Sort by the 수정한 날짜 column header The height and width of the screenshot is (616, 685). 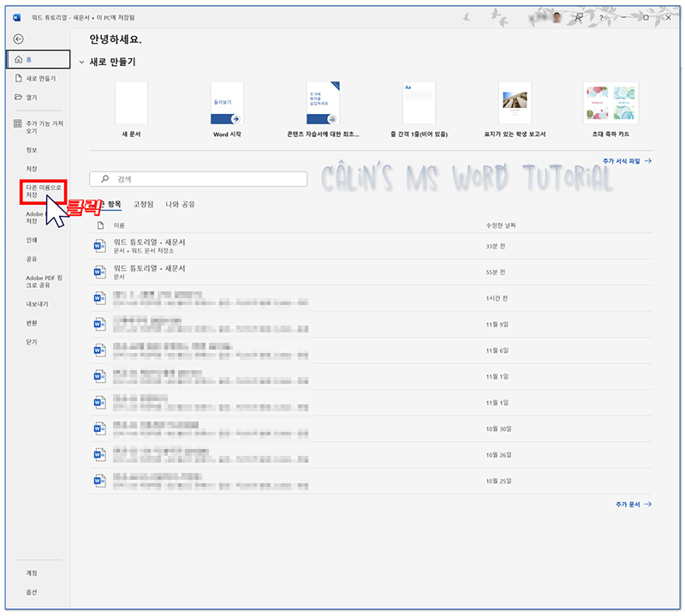[501, 225]
